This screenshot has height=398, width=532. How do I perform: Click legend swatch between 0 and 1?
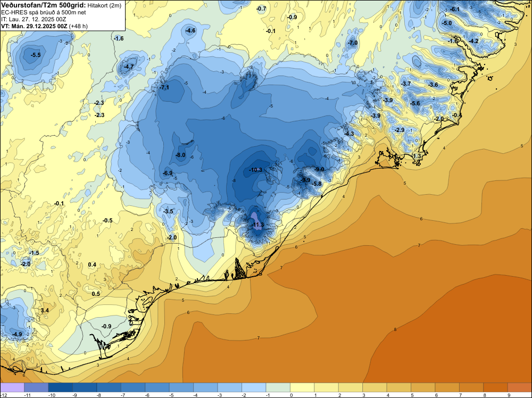[302, 387]
